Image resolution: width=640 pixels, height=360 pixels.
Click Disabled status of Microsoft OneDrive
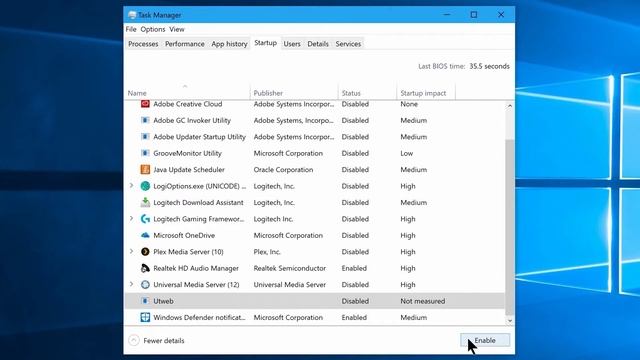355,235
